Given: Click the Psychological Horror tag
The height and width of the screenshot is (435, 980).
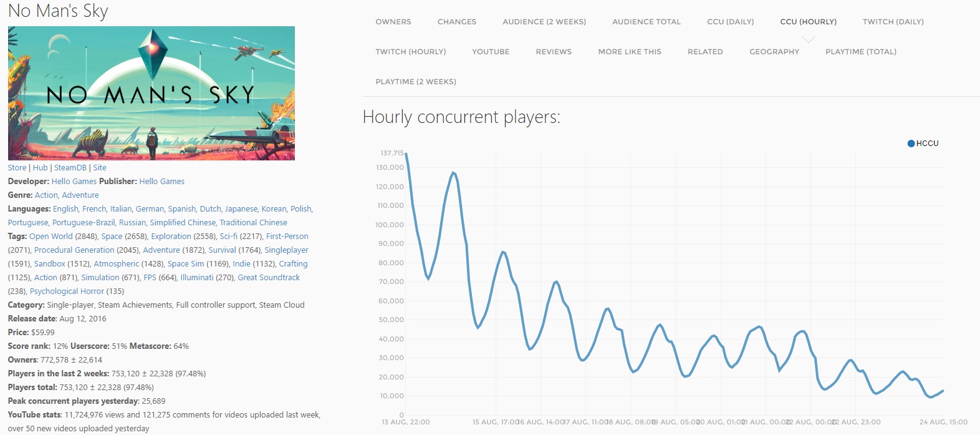Looking at the screenshot, I should pyautogui.click(x=68, y=291).
